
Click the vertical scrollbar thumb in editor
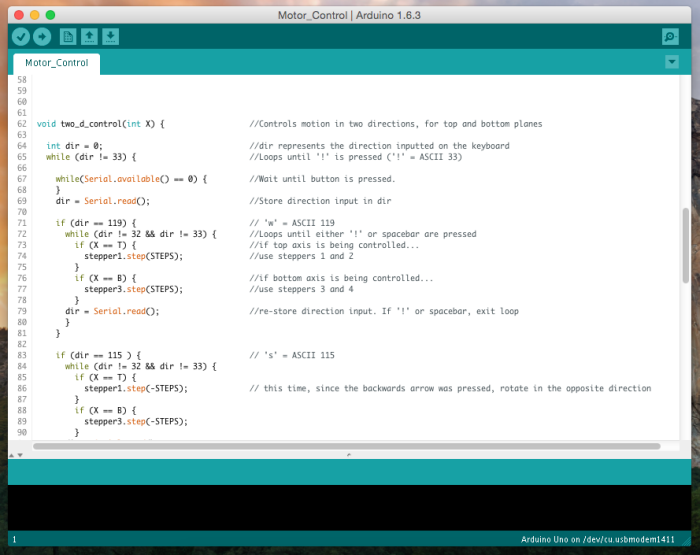pyautogui.click(x=686, y=245)
